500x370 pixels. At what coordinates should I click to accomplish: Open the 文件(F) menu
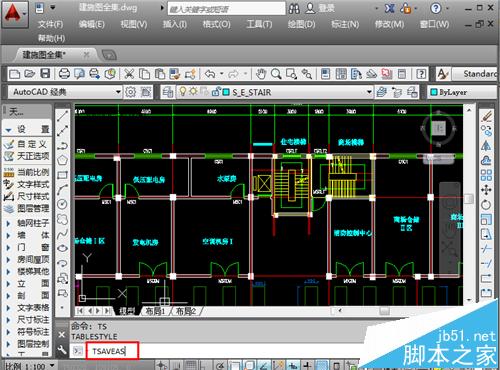[50, 24]
